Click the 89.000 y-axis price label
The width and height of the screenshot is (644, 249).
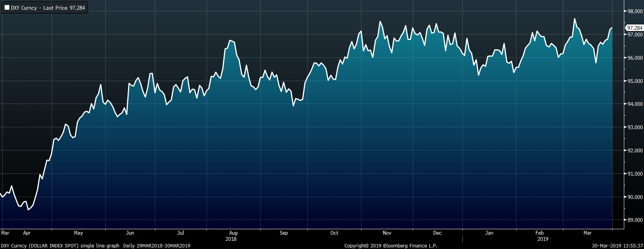635,220
